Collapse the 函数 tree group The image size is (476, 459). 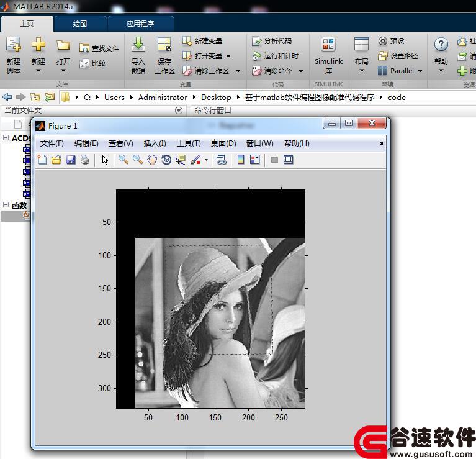coord(6,205)
